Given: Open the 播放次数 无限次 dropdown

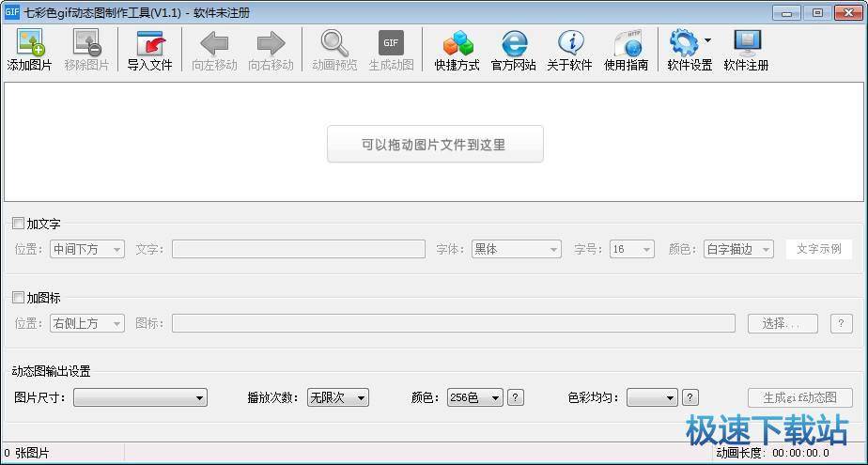Looking at the screenshot, I should pyautogui.click(x=338, y=398).
